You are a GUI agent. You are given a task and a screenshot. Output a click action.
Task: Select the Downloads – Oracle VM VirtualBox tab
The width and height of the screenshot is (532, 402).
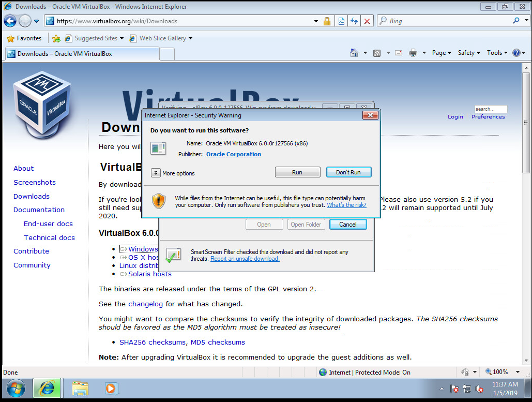click(82, 54)
